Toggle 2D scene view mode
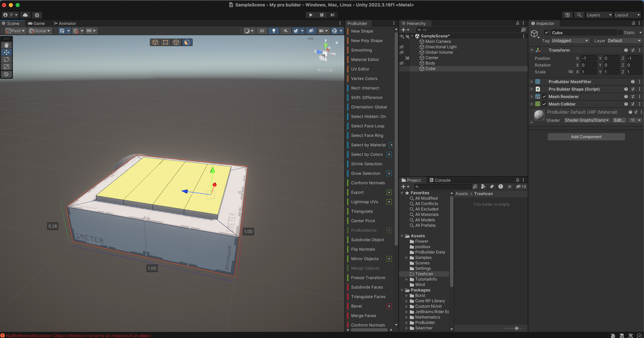The image size is (644, 338). (262, 31)
